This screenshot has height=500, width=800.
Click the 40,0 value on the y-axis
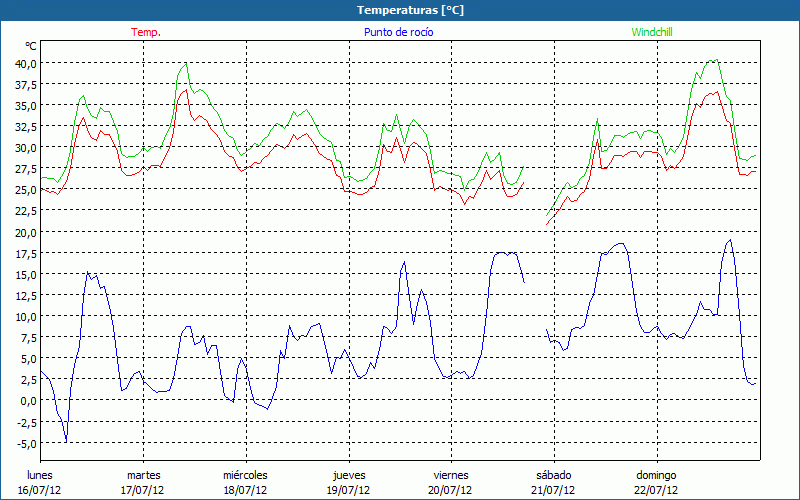[24, 63]
